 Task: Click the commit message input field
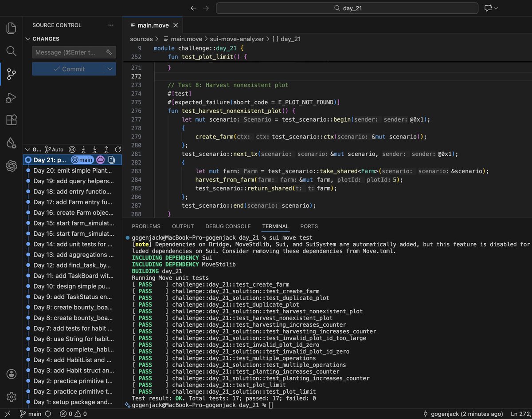pos(69,52)
